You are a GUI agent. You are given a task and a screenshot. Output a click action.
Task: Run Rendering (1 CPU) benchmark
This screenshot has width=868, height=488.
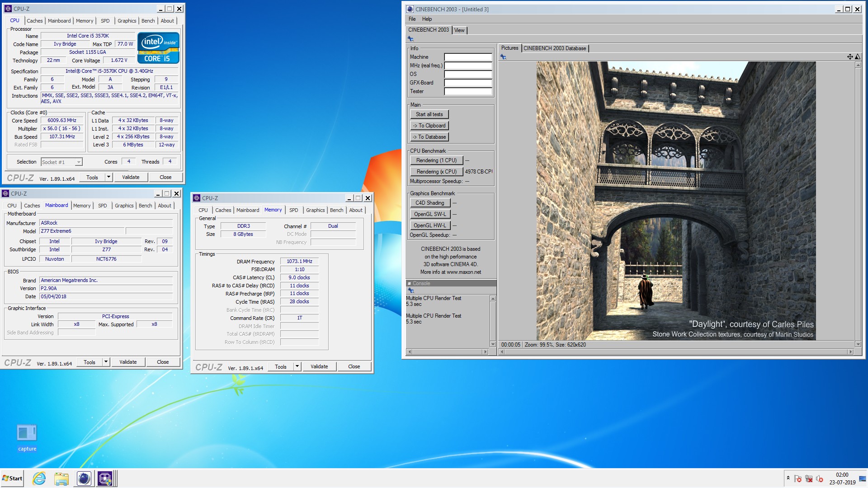[x=436, y=160]
